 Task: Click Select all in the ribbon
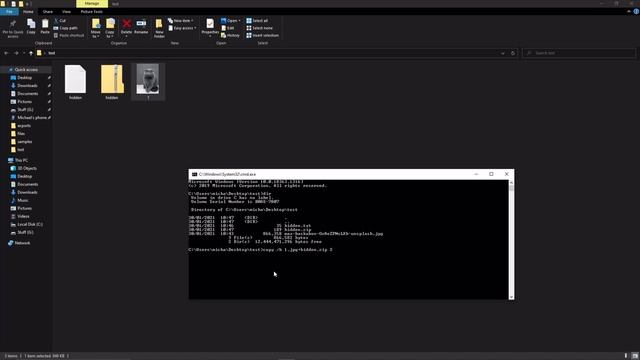[257, 20]
